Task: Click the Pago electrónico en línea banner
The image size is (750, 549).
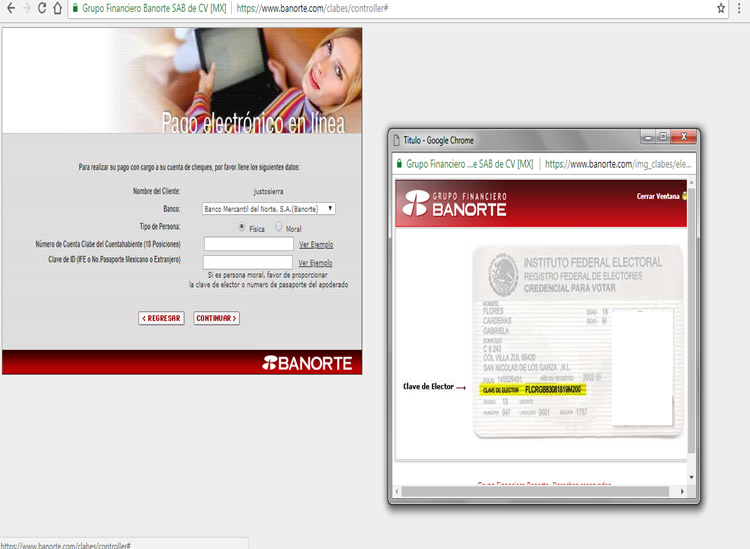Action: (182, 80)
